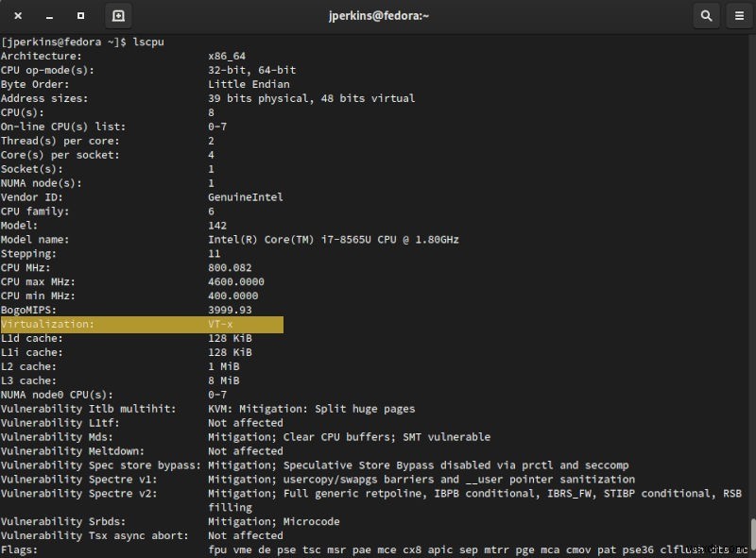Open a new terminal tab
The width and height of the screenshot is (756, 558).
point(118,15)
